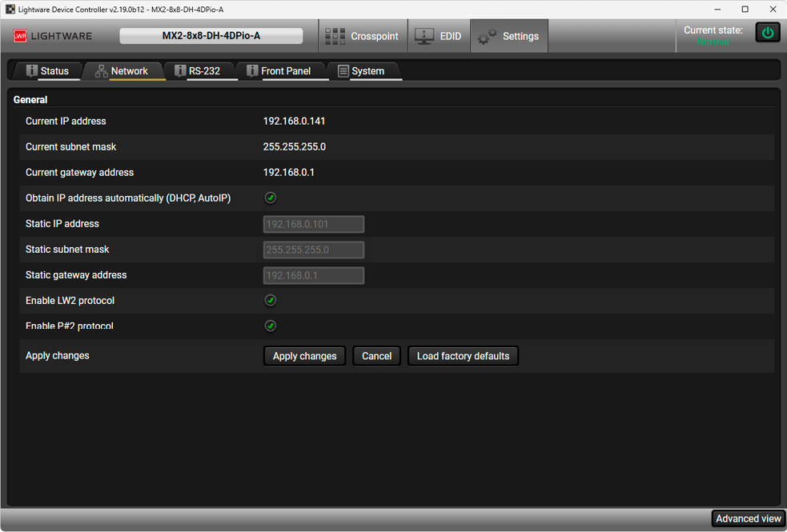This screenshot has width=787, height=532.
Task: Click the Settings gears icon
Action: tap(487, 36)
